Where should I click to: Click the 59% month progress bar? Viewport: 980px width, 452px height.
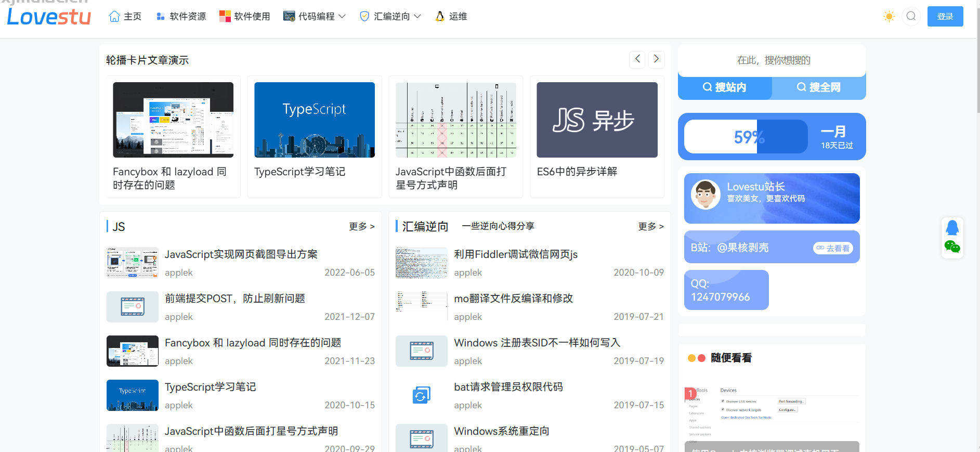[746, 137]
